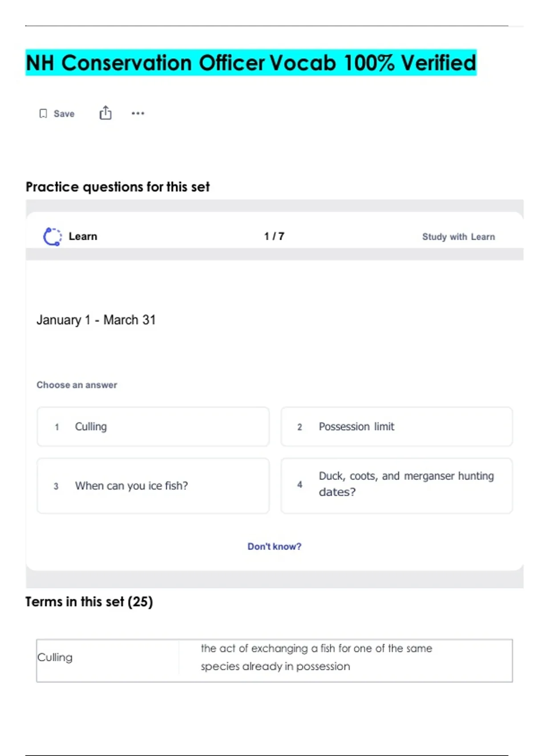
Task: Click the bookmark icon beside Save
Action: tap(43, 114)
